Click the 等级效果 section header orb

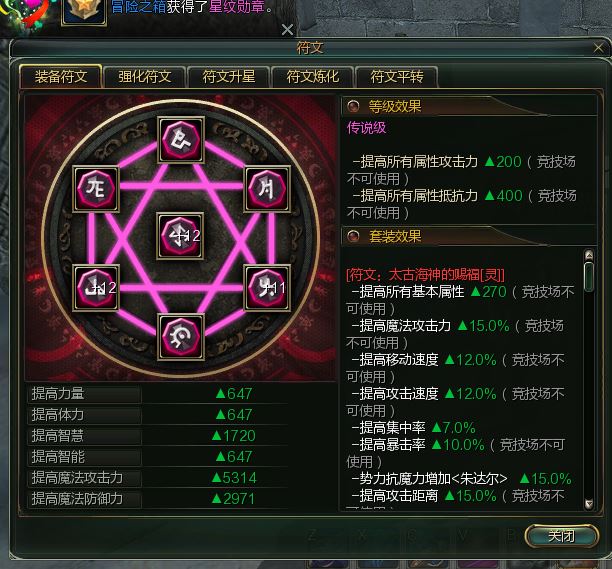(353, 106)
